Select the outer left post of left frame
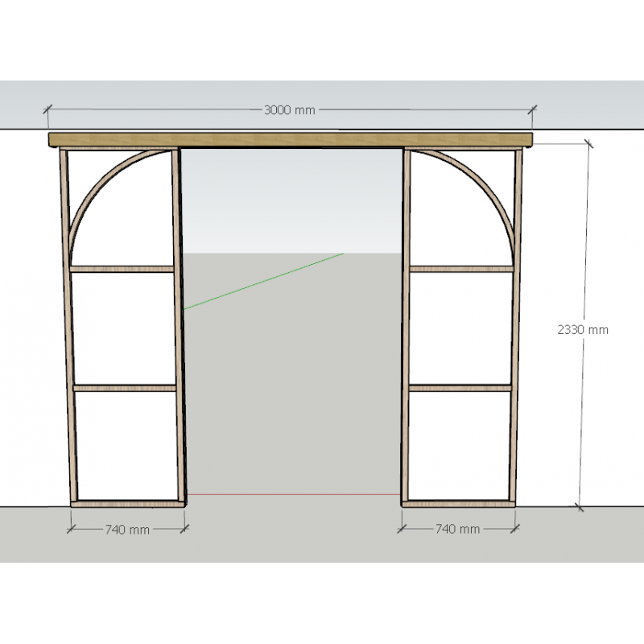 click(68, 322)
